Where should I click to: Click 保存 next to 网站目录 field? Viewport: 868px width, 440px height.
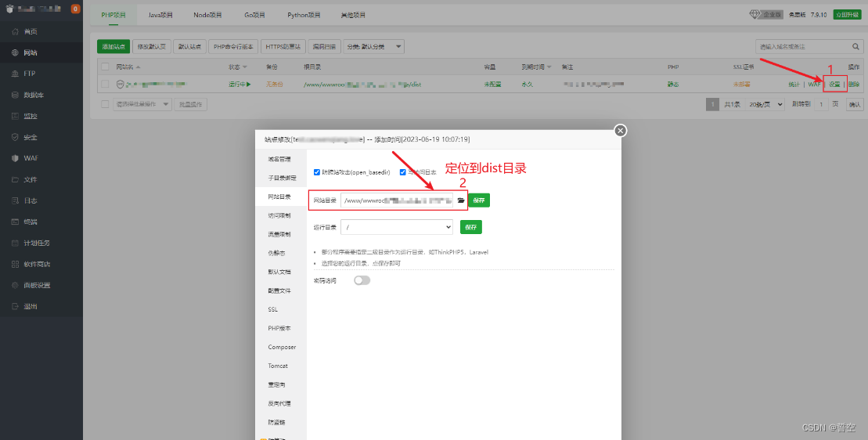(479, 200)
